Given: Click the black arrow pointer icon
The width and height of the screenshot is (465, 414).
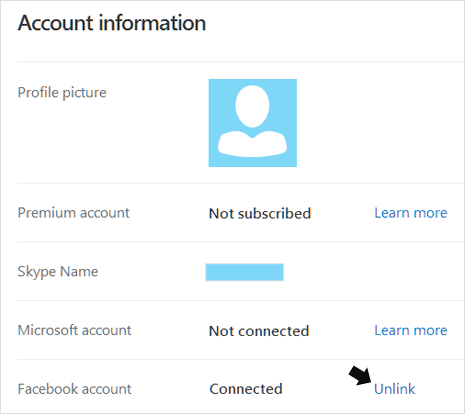Looking at the screenshot, I should point(360,376).
